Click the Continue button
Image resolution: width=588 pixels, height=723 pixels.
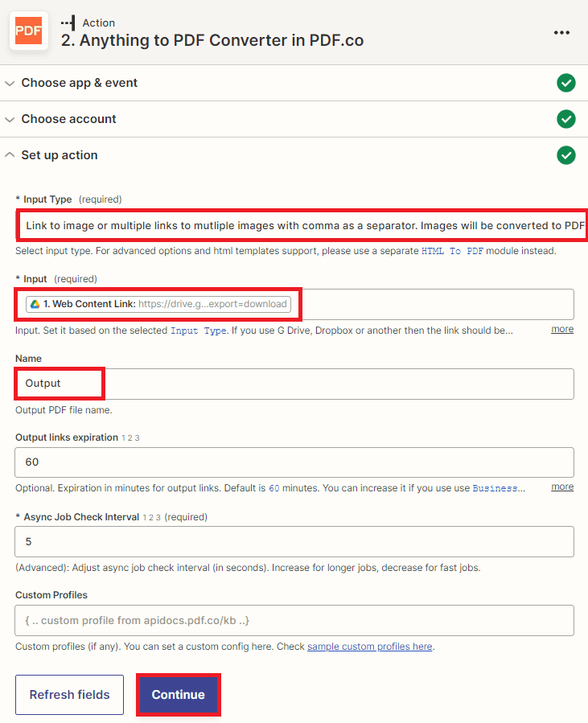pos(178,694)
